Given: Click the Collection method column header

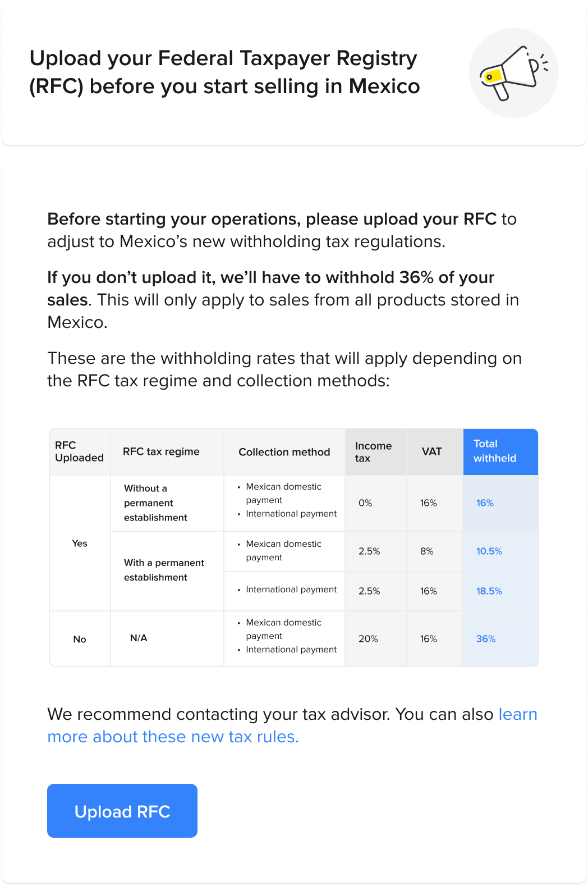Looking at the screenshot, I should pyautogui.click(x=284, y=452).
